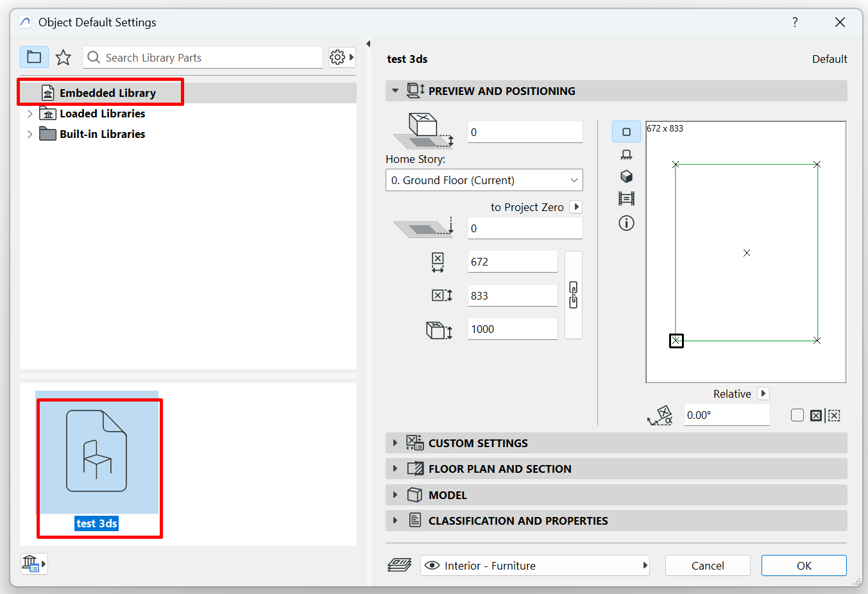Click the OK button
The height and width of the screenshot is (594, 868).
click(803, 566)
